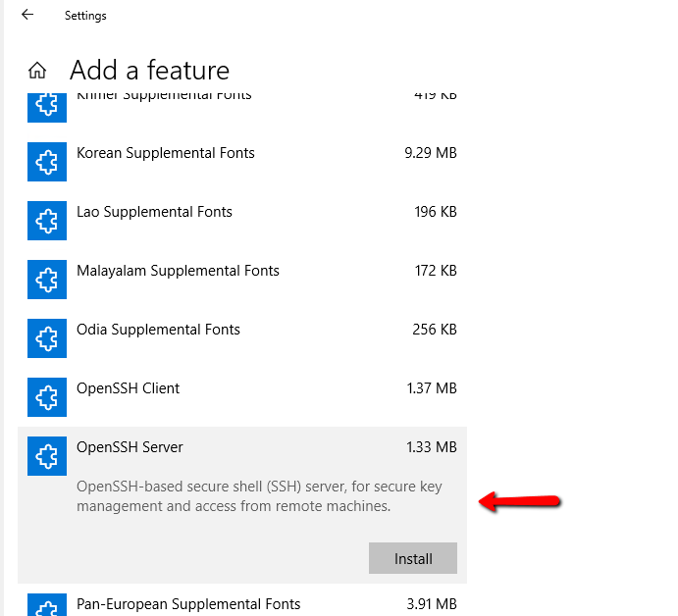Viewport: 678px width, 616px height.
Task: Click the Add a feature page heading
Action: [x=149, y=70]
